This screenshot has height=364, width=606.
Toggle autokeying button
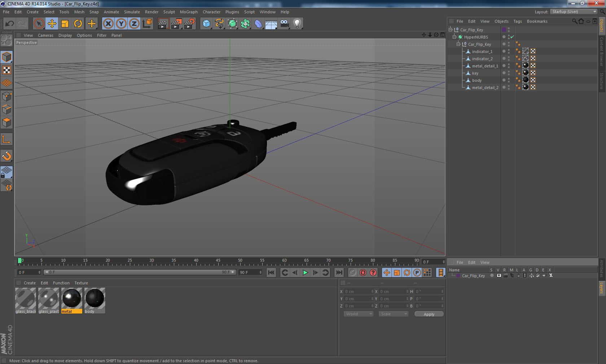[363, 272]
